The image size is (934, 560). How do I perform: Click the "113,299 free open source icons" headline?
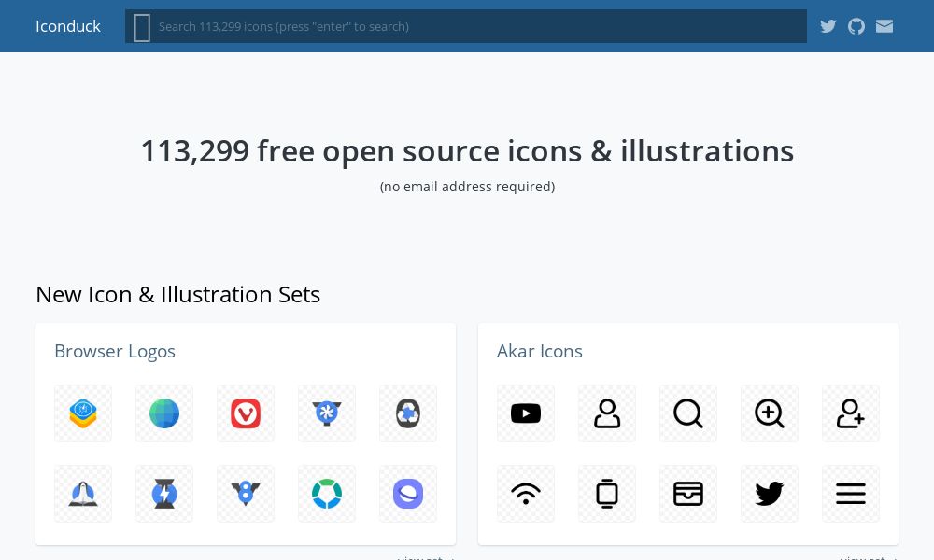[467, 151]
